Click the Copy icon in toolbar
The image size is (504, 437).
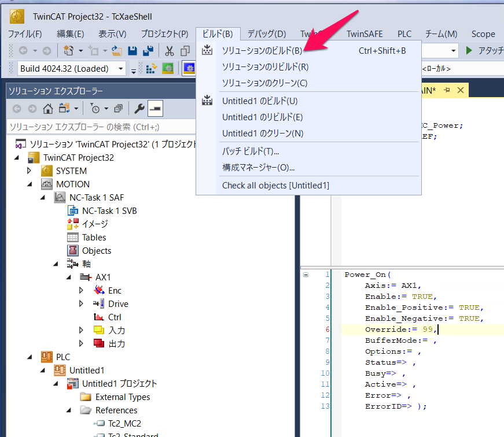coord(185,51)
